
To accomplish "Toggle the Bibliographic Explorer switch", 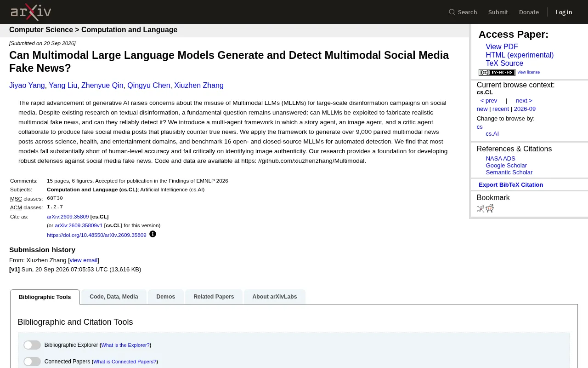I will 32,345.
